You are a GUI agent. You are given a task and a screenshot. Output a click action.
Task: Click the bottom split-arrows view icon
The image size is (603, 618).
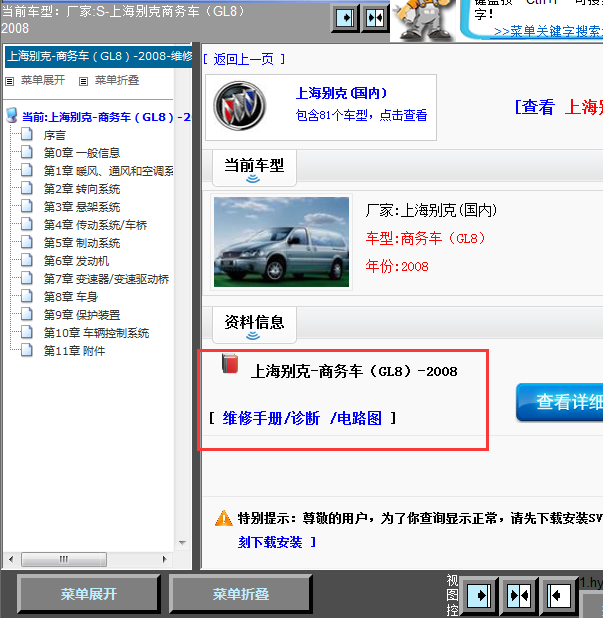519,595
